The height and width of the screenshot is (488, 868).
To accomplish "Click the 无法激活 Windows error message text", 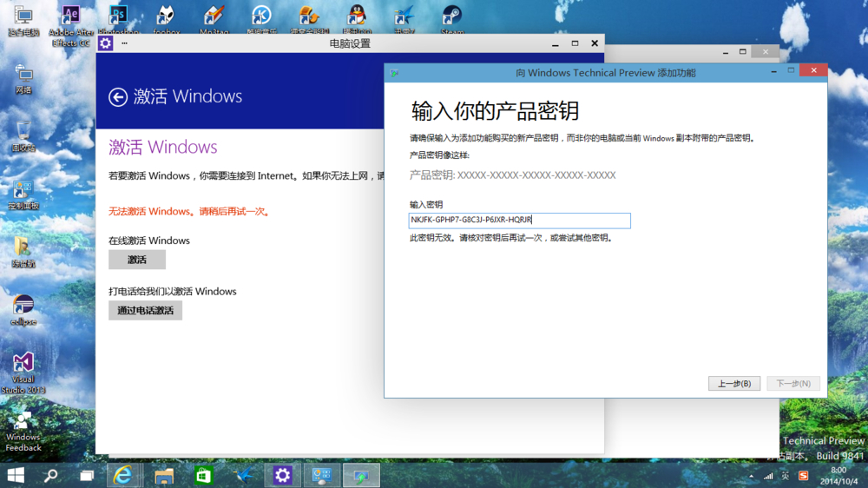I will pos(189,212).
